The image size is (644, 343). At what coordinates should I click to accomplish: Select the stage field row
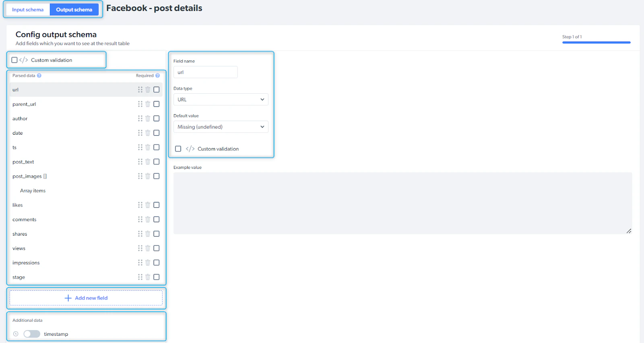click(x=86, y=277)
